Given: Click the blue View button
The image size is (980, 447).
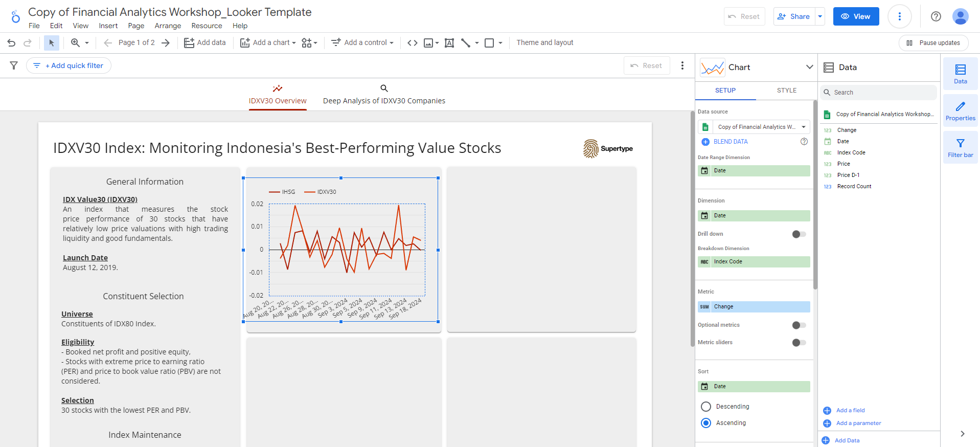Looking at the screenshot, I should tap(856, 16).
